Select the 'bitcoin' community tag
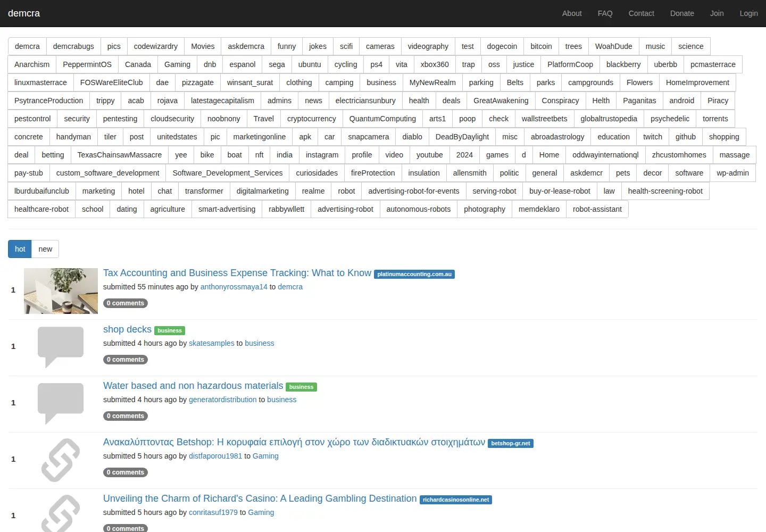The width and height of the screenshot is (766, 532). (541, 46)
